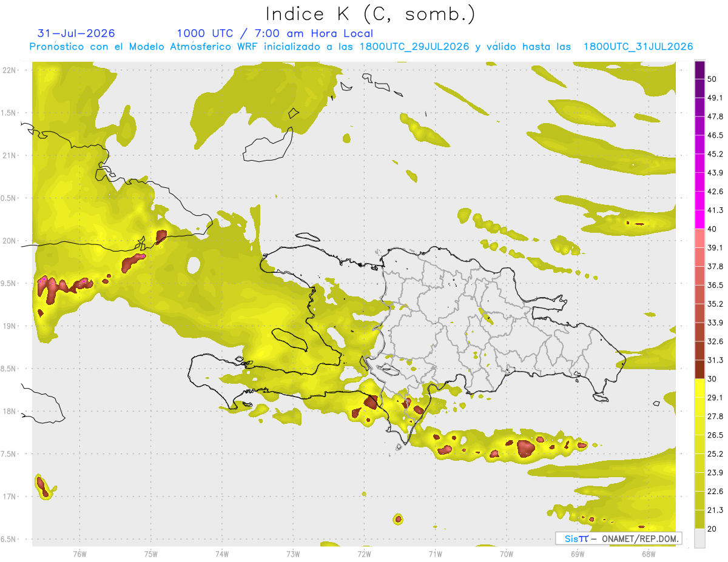Click the color scale value 49.1
Screen dimensions: 728x562
pyautogui.click(x=715, y=98)
